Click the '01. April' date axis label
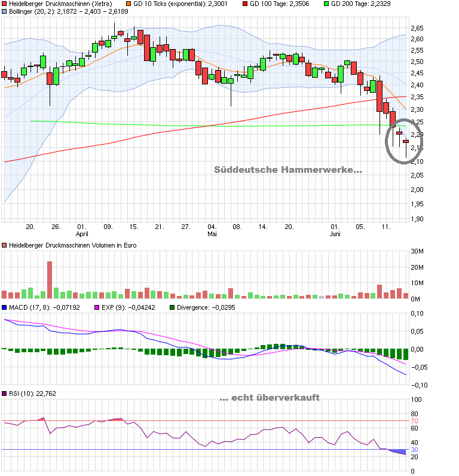This screenshot has width=459, height=476. point(82,230)
